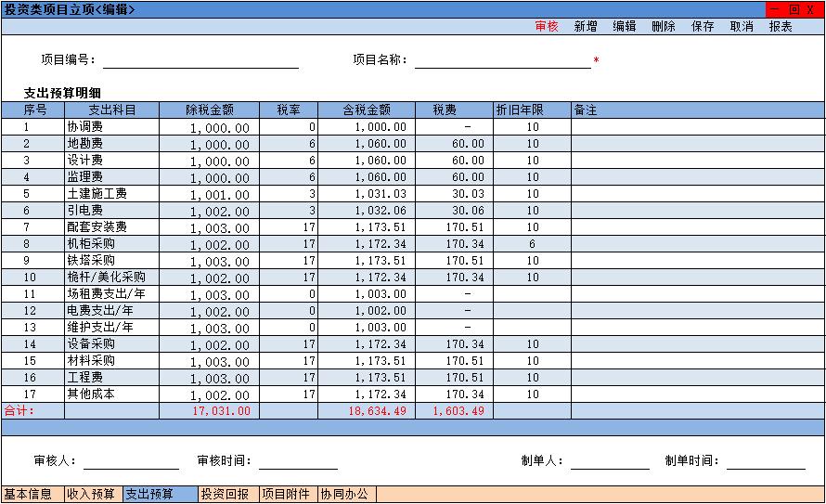Click the 项目编号 input field
Image resolution: width=826 pixels, height=504 pixels.
(x=200, y=59)
